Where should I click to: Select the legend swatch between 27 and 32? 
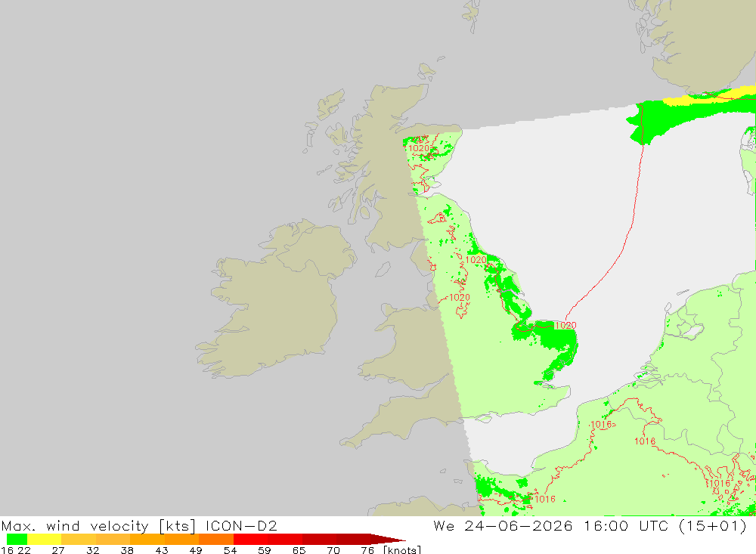pyautogui.click(x=79, y=539)
